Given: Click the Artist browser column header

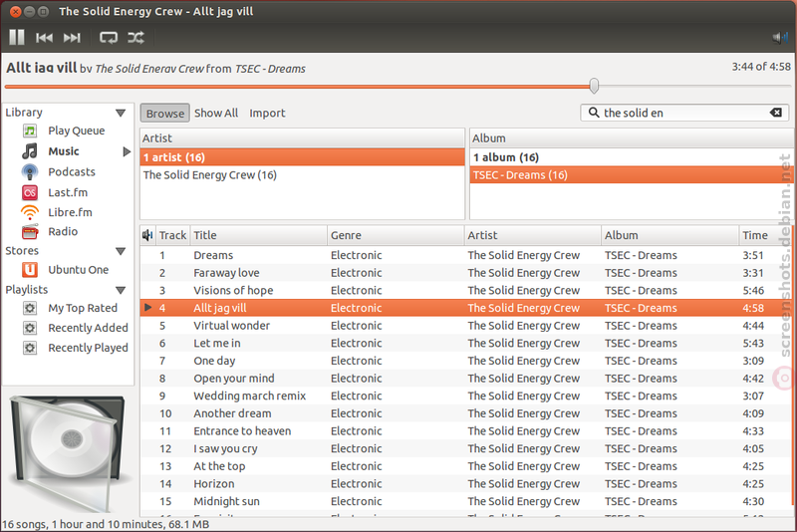Looking at the screenshot, I should [303, 138].
